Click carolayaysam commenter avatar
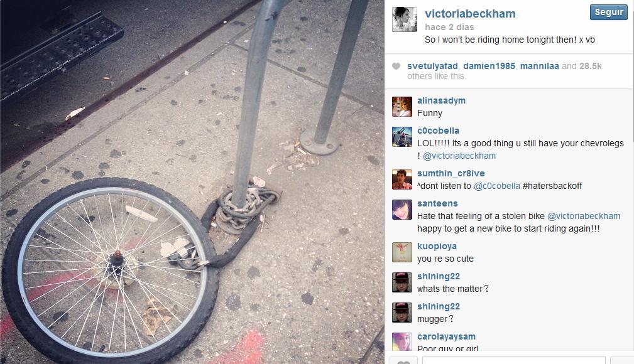The image size is (634, 364). tap(402, 342)
